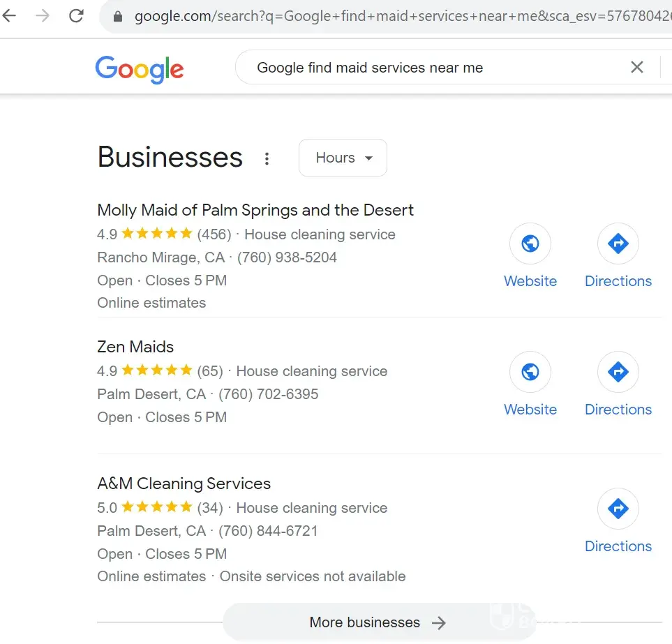Click Molly Maid's Website globe icon
This screenshot has height=644, width=672.
[530, 244]
